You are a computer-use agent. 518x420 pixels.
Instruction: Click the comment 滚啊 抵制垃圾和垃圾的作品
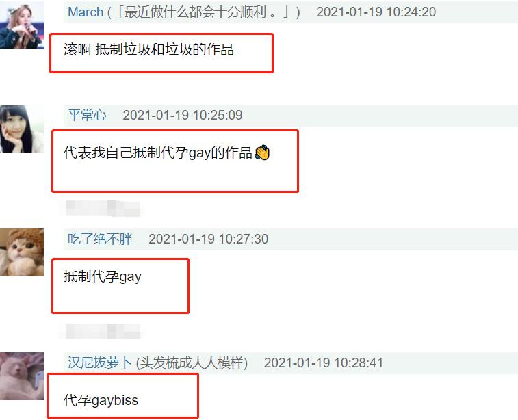[148, 50]
